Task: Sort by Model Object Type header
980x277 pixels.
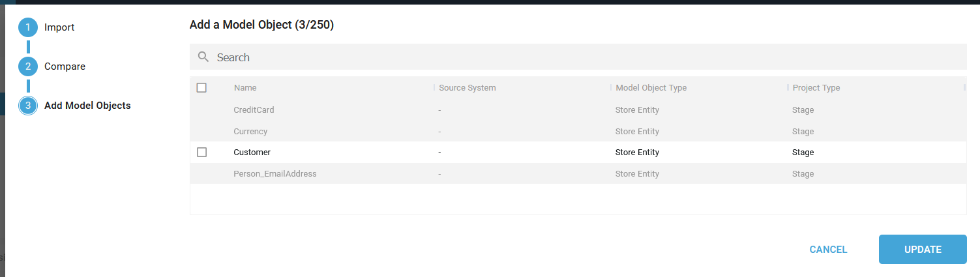Action: pyautogui.click(x=651, y=87)
